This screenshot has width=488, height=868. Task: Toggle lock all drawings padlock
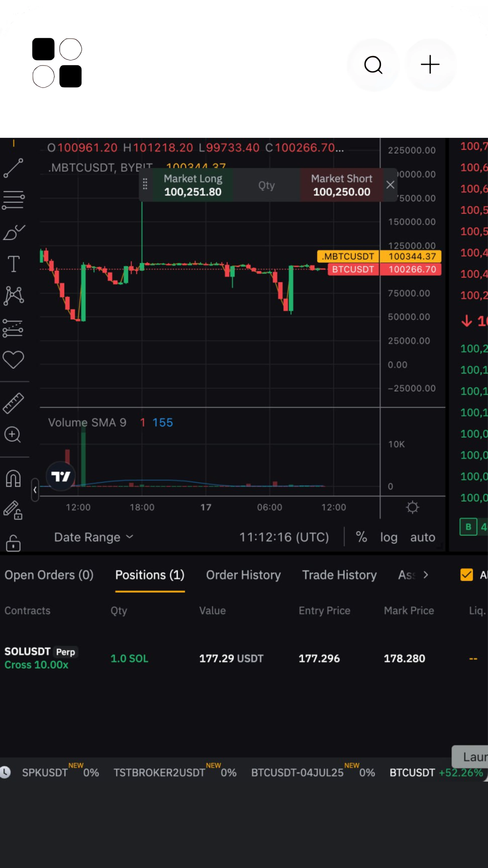[x=13, y=543]
